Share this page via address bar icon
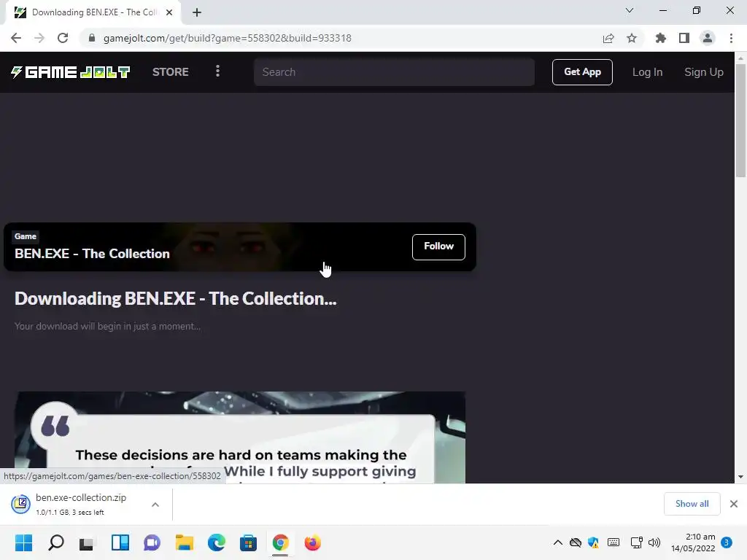This screenshot has width=747, height=560. point(608,38)
